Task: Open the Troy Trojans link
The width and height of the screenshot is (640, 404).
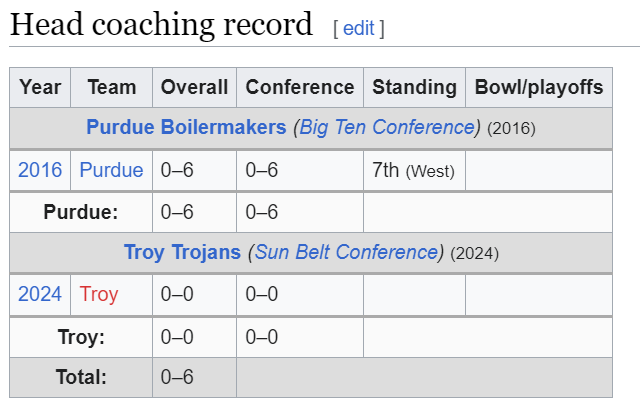Action: coord(182,252)
